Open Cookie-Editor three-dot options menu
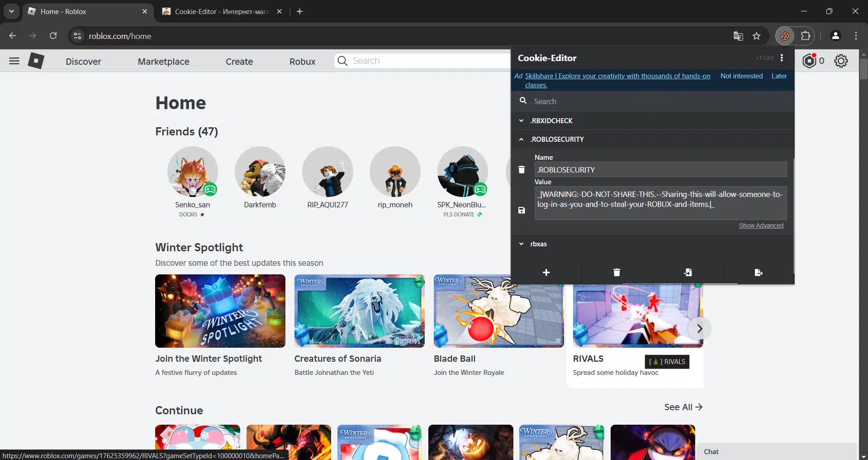Viewport: 868px width, 460px height. pyautogui.click(x=782, y=58)
